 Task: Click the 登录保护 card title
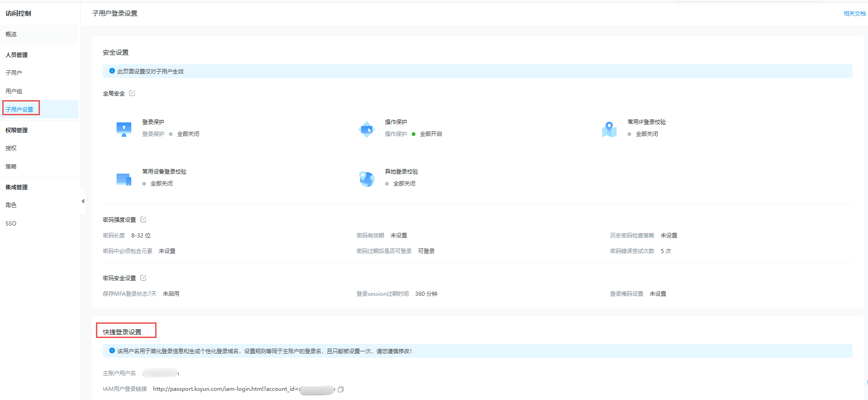tap(153, 122)
